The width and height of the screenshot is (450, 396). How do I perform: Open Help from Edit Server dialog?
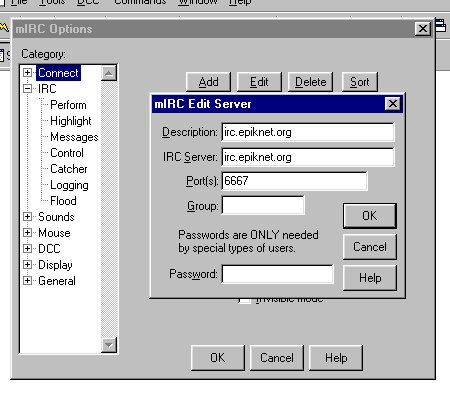pyautogui.click(x=370, y=278)
